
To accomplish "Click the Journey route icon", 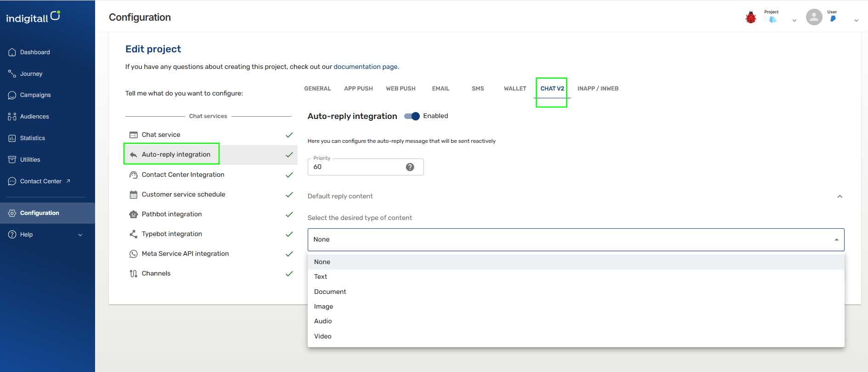I will coord(12,73).
